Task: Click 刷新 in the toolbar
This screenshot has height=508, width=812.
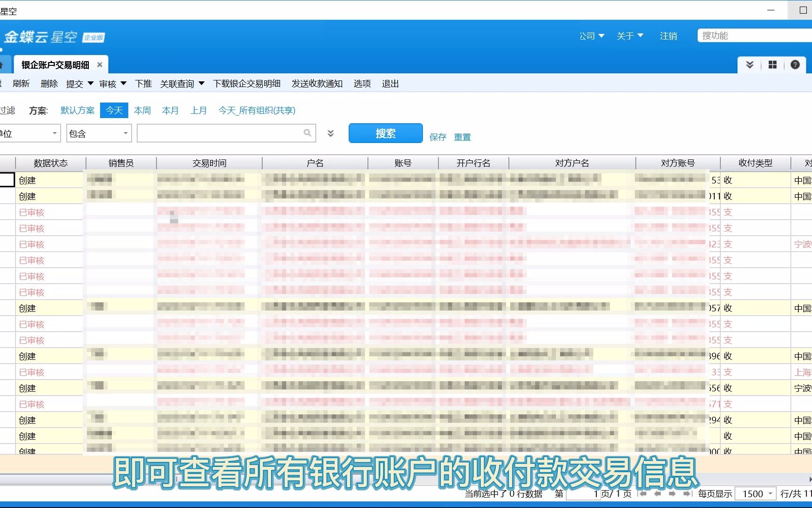Action: click(x=21, y=84)
